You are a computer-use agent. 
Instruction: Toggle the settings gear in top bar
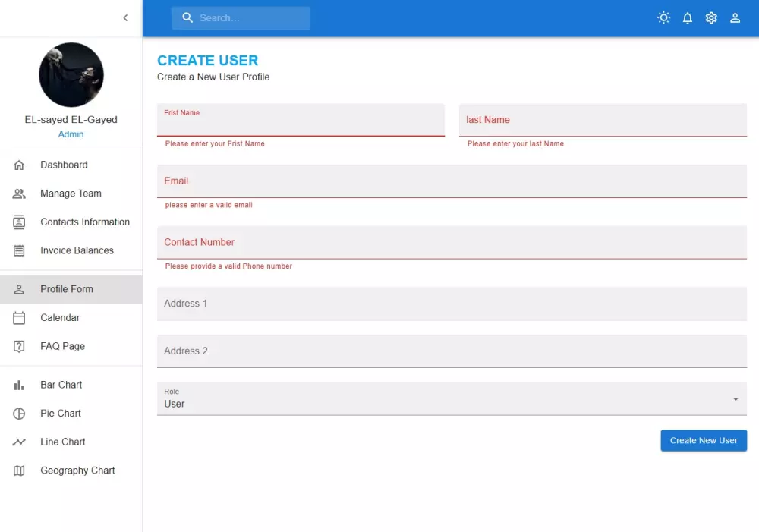point(711,17)
